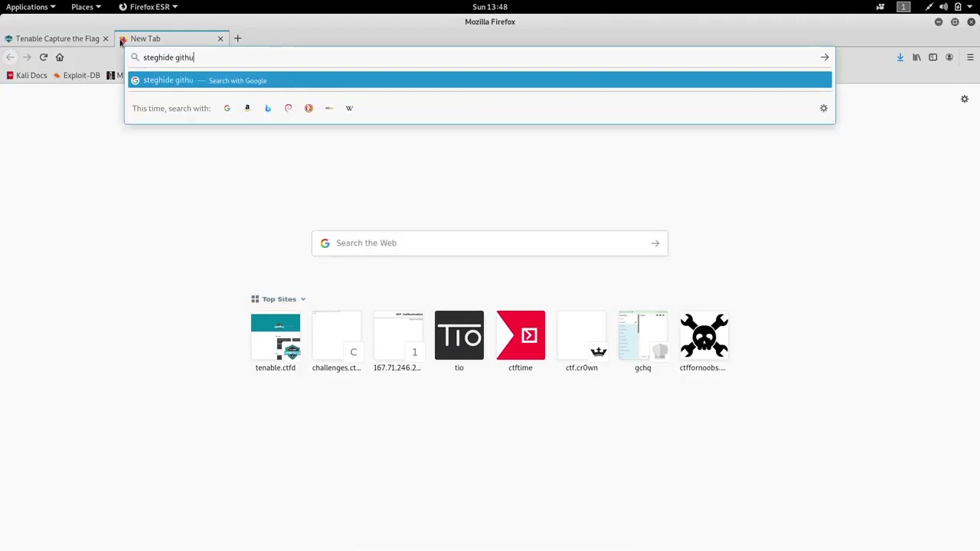980x551 pixels.
Task: Open the Firefox ESR app menu
Action: point(149,7)
